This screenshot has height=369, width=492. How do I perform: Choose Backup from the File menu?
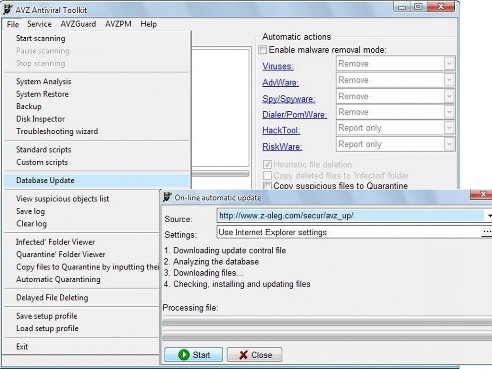pyautogui.click(x=97, y=106)
